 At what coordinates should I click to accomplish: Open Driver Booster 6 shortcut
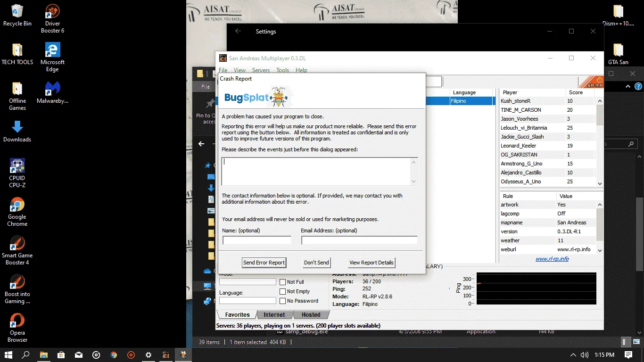52,19
